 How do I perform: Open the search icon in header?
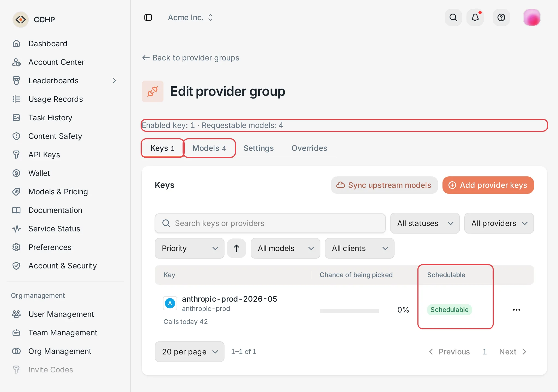[453, 17]
